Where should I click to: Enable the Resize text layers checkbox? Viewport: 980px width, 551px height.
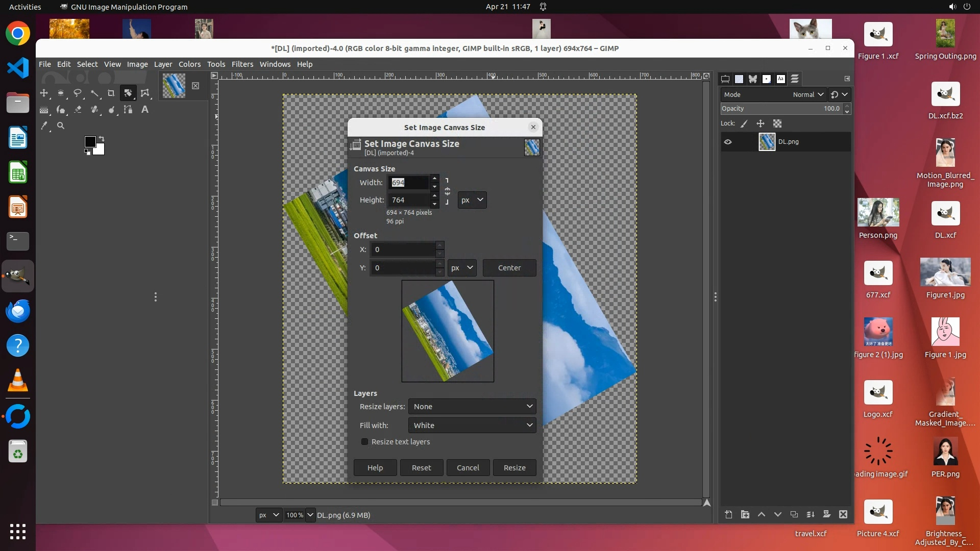pos(364,442)
